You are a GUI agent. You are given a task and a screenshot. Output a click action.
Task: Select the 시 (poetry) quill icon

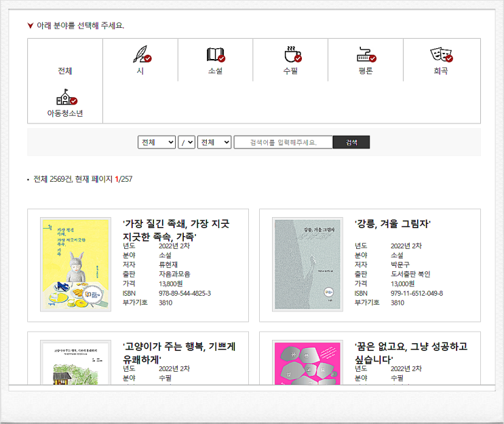click(142, 54)
